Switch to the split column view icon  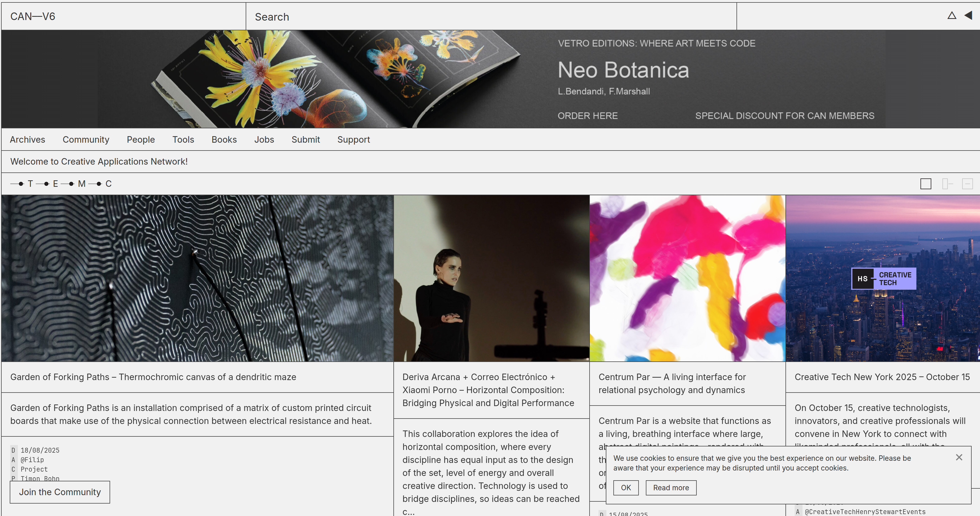click(x=947, y=184)
